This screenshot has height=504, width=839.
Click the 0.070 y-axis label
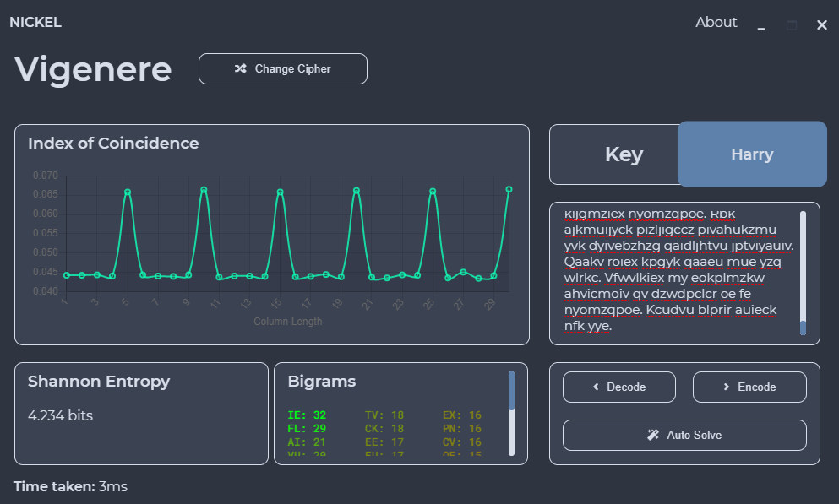pos(46,176)
